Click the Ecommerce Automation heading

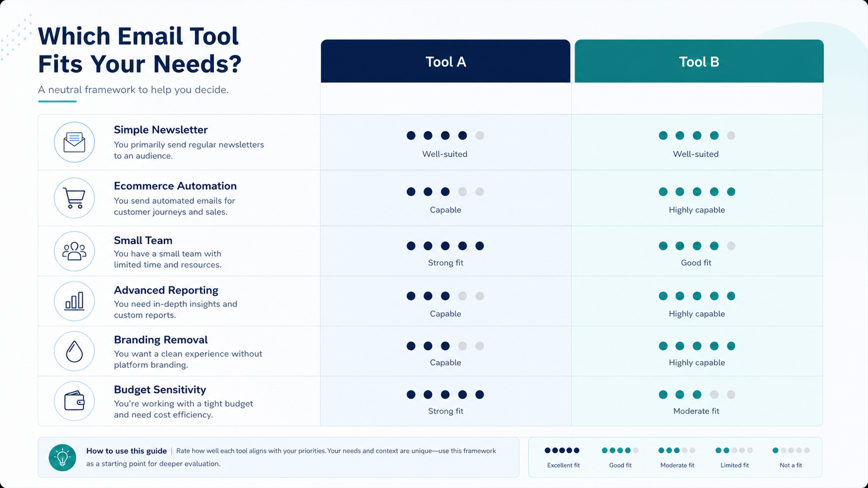(175, 186)
